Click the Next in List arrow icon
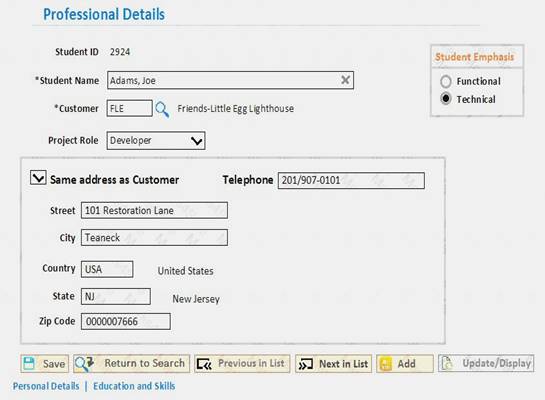This screenshot has width=545, height=400. click(306, 364)
